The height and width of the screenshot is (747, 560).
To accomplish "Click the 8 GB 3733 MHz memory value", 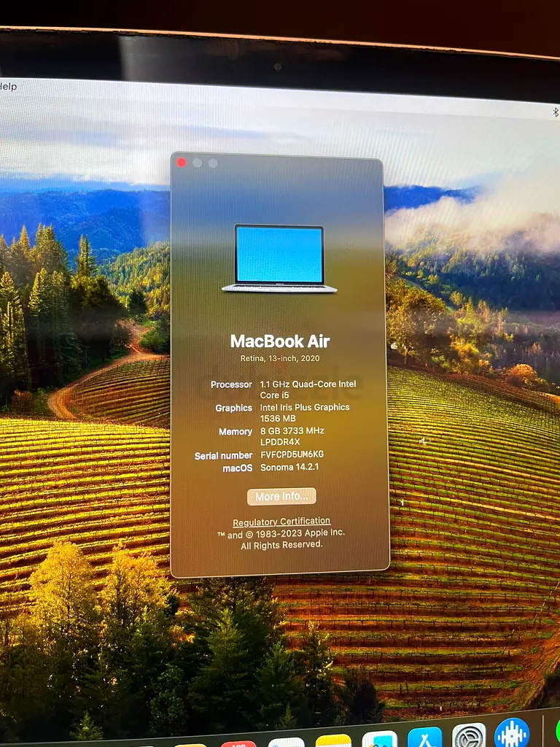I will click(x=292, y=436).
